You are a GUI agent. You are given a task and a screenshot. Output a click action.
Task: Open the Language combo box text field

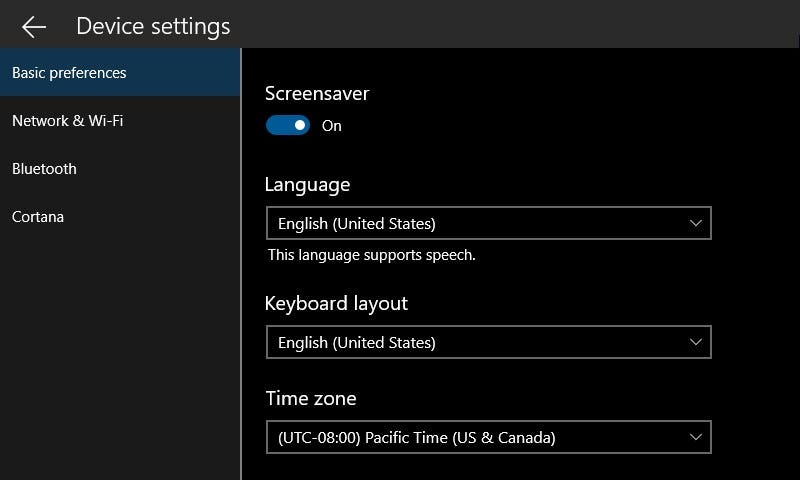click(x=489, y=223)
